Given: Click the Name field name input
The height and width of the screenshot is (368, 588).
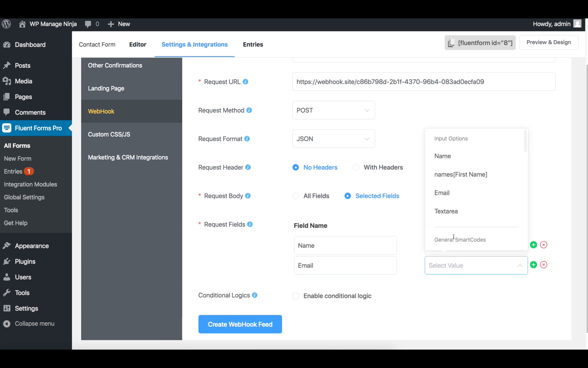Looking at the screenshot, I should [345, 245].
